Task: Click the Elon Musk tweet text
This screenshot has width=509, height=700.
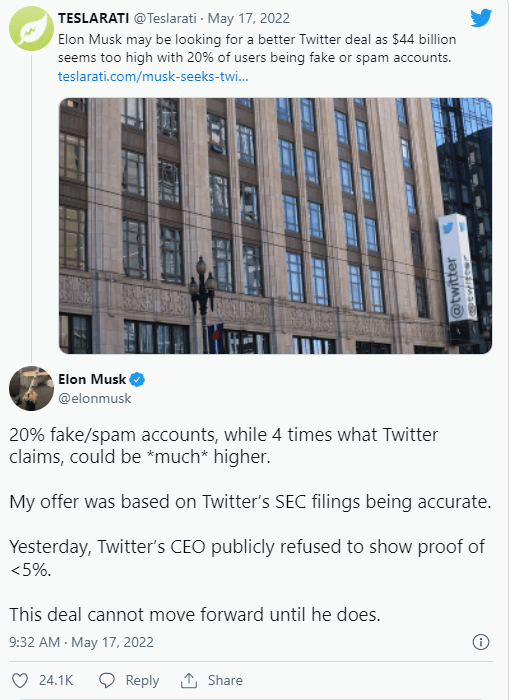Action: pos(250,525)
